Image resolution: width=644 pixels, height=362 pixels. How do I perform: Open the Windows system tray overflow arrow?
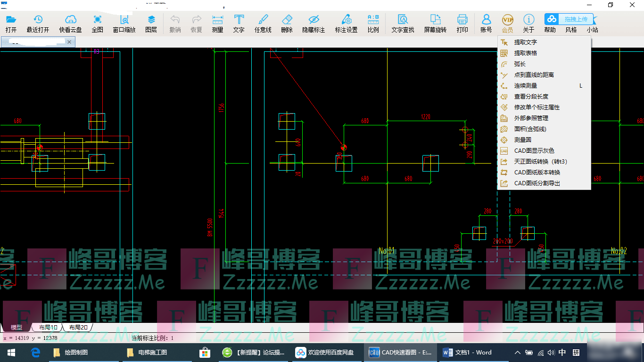(518, 353)
